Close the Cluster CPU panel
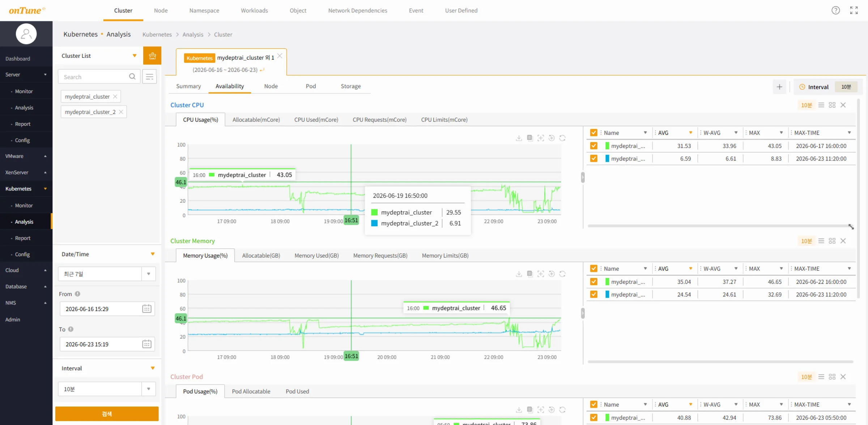The height and width of the screenshot is (425, 868). coord(843,105)
